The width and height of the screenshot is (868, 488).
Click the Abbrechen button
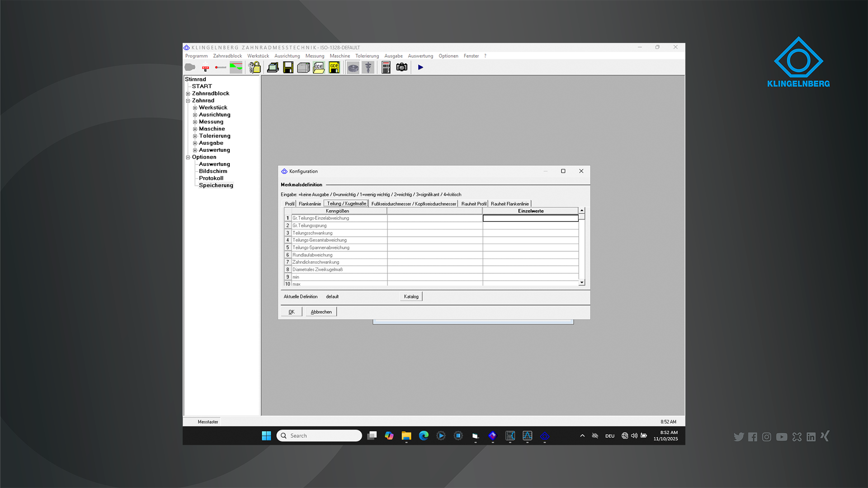click(x=321, y=312)
